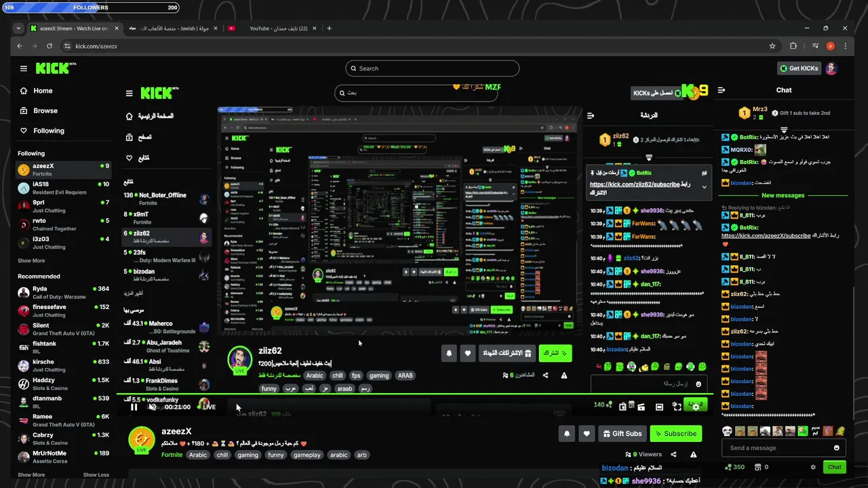Viewport: 868px width, 488px height.
Task: Click the Fortnite category link
Action: 172,455
